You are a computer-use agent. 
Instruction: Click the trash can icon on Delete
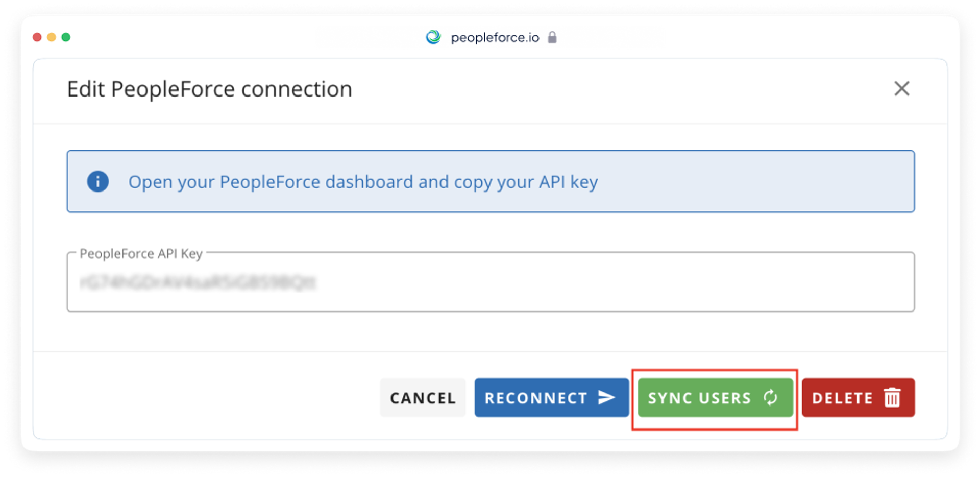pyautogui.click(x=892, y=397)
